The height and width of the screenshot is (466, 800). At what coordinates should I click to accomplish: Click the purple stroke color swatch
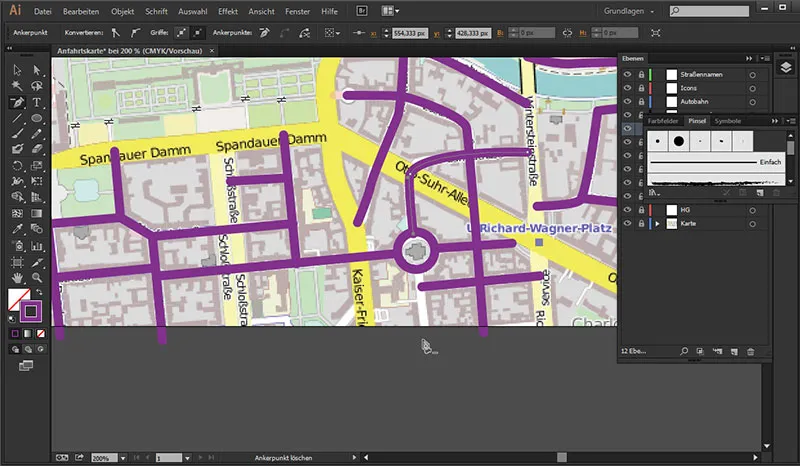click(x=31, y=311)
